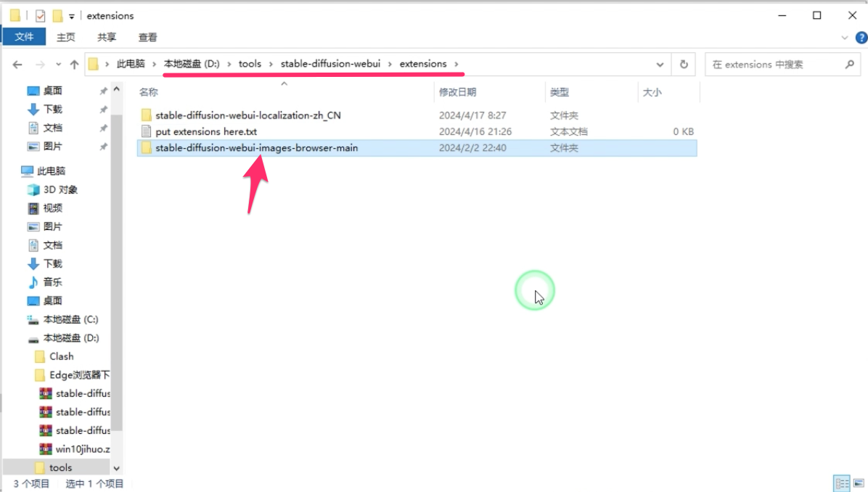This screenshot has height=492, width=868.
Task: Switch to details view in status bar
Action: coord(842,484)
